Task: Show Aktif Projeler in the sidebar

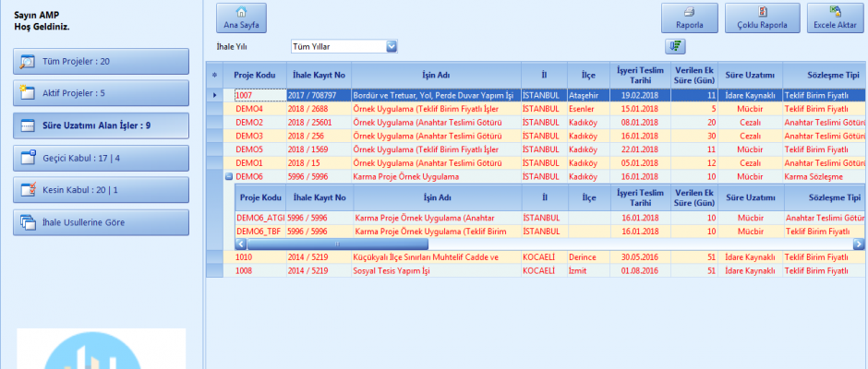Action: (x=102, y=93)
